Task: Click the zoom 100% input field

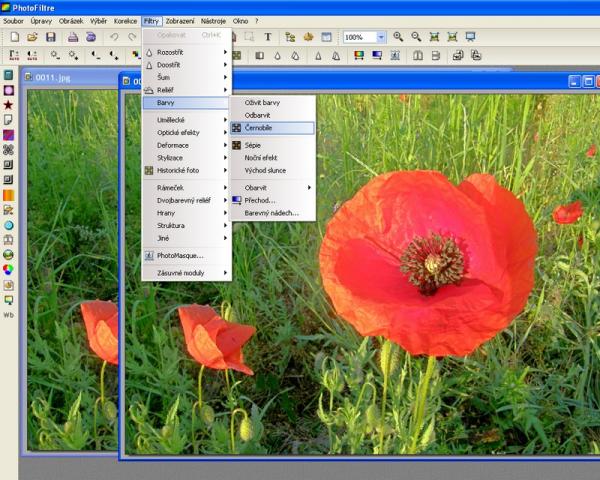Action: pyautogui.click(x=360, y=37)
